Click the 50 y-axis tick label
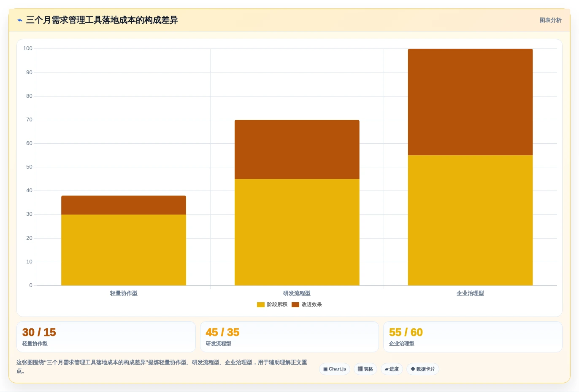Screen dimensions: 579x392 29,167
